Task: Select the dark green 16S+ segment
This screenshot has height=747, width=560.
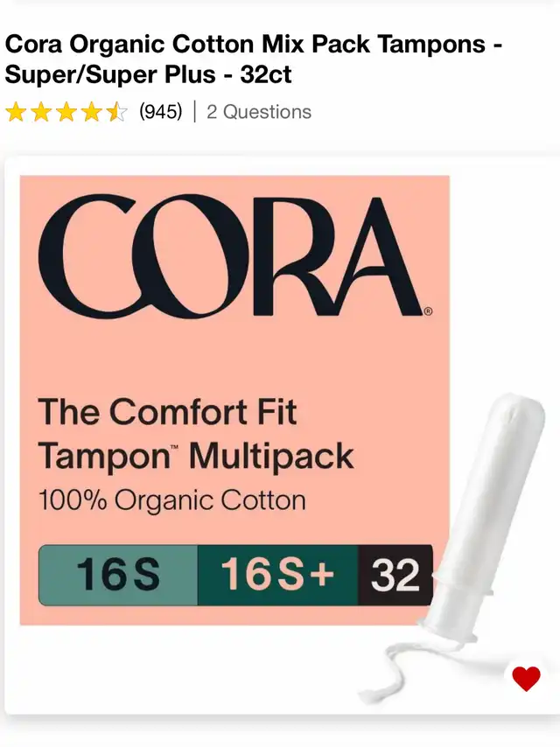Action: [x=278, y=575]
